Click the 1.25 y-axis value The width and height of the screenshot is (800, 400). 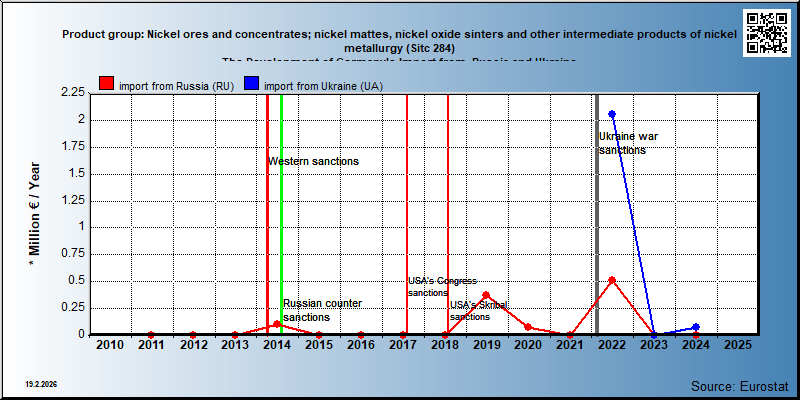pos(72,201)
